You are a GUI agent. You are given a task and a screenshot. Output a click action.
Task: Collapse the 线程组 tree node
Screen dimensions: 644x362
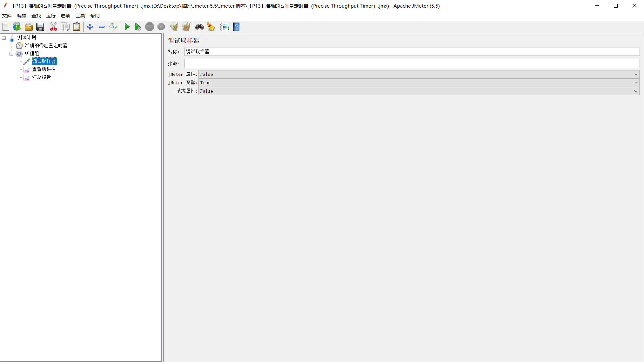[x=11, y=54]
